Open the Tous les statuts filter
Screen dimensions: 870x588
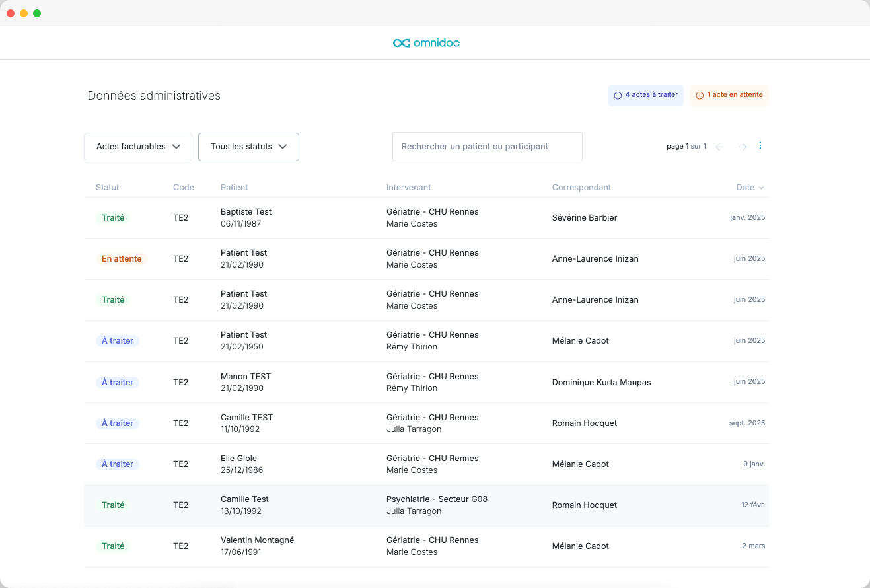click(248, 147)
